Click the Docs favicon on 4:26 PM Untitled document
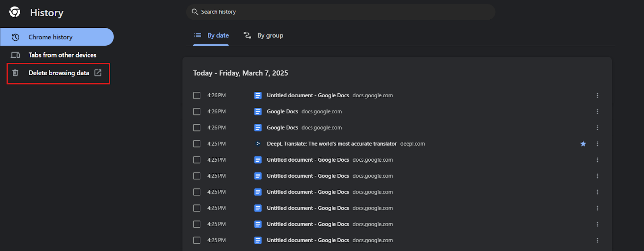This screenshot has width=644, height=251. (258, 95)
